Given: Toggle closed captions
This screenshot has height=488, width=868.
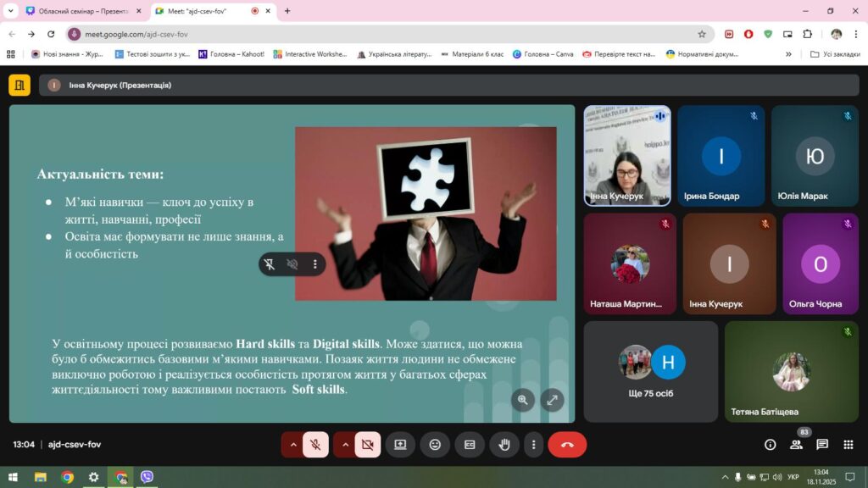Looking at the screenshot, I should click(x=470, y=444).
